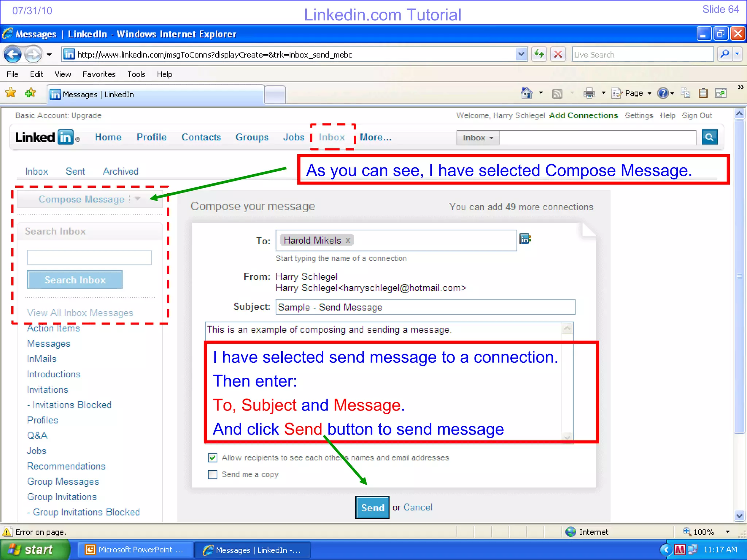Open the More... navigation menu

(376, 137)
